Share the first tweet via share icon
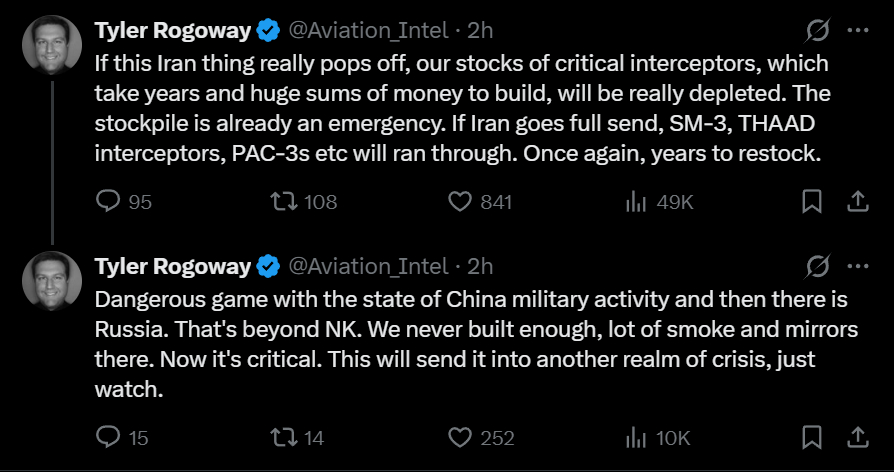The height and width of the screenshot is (472, 894). [857, 202]
